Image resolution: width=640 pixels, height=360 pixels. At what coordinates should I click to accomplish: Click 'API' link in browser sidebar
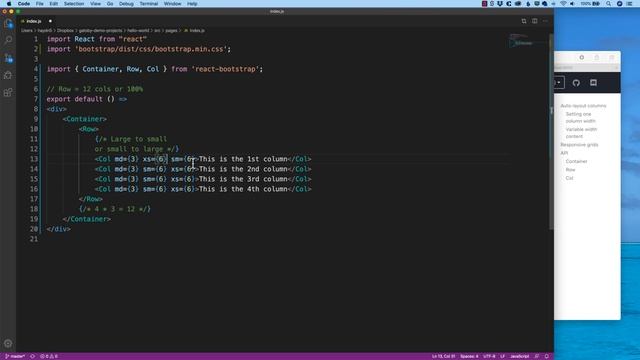pos(564,153)
